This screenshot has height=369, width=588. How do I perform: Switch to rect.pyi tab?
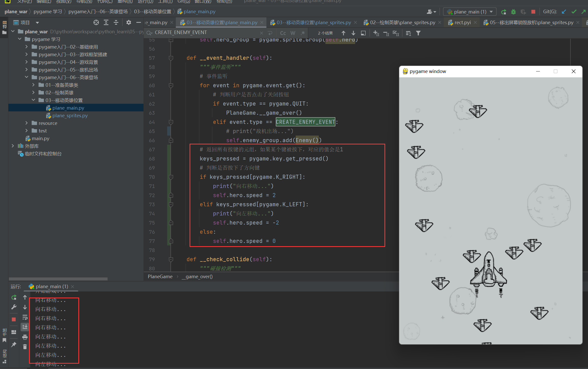pos(462,23)
